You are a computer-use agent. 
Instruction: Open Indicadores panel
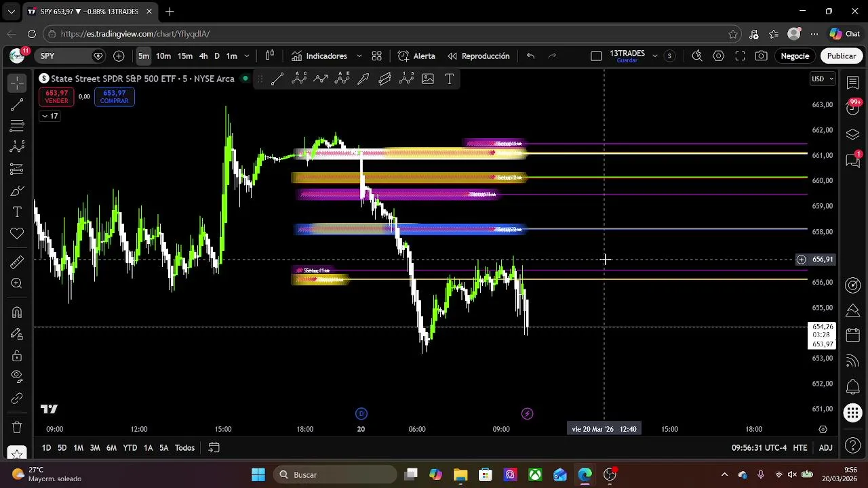click(319, 56)
